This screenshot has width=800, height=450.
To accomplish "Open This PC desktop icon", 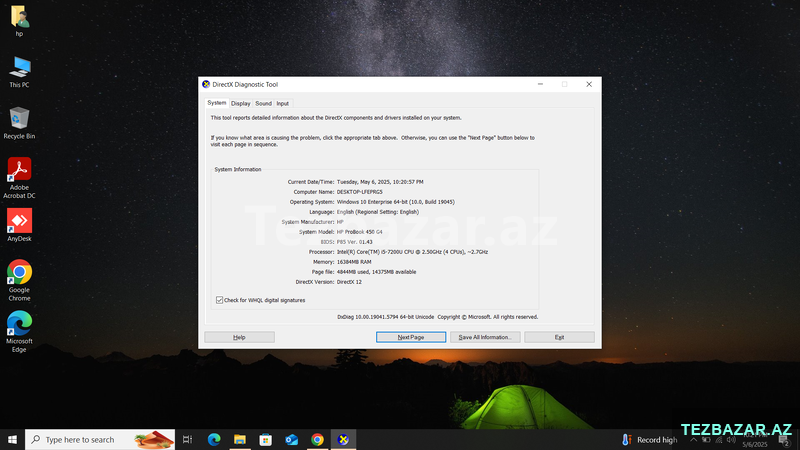I will [19, 72].
